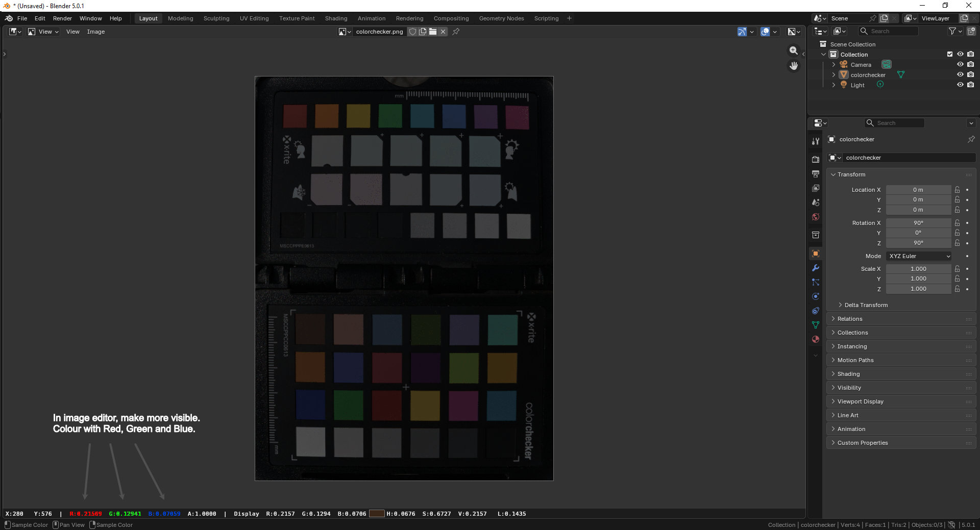Viewport: 980px width, 530px height.
Task: Open the Material properties tab
Action: point(816,339)
